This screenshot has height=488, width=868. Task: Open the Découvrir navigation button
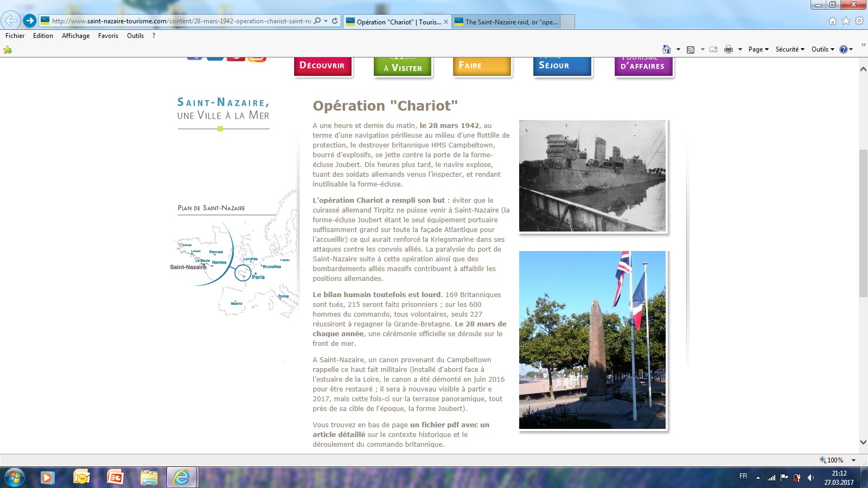(x=323, y=66)
